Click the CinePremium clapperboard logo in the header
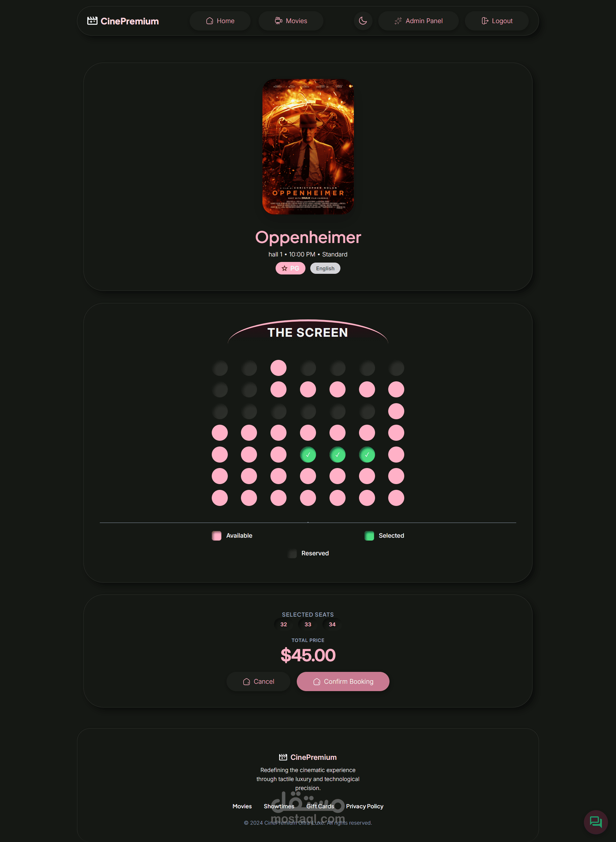616x842 pixels. coord(92,21)
